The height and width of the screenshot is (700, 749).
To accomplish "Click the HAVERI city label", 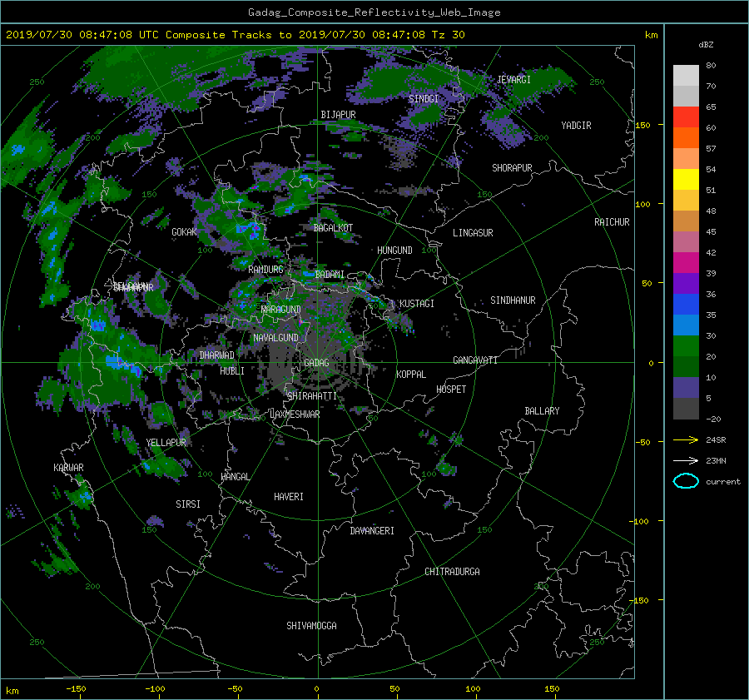I will click(x=289, y=497).
